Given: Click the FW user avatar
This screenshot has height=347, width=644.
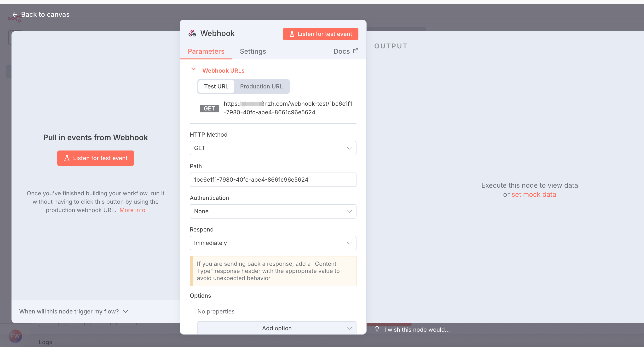Looking at the screenshot, I should pos(15,336).
